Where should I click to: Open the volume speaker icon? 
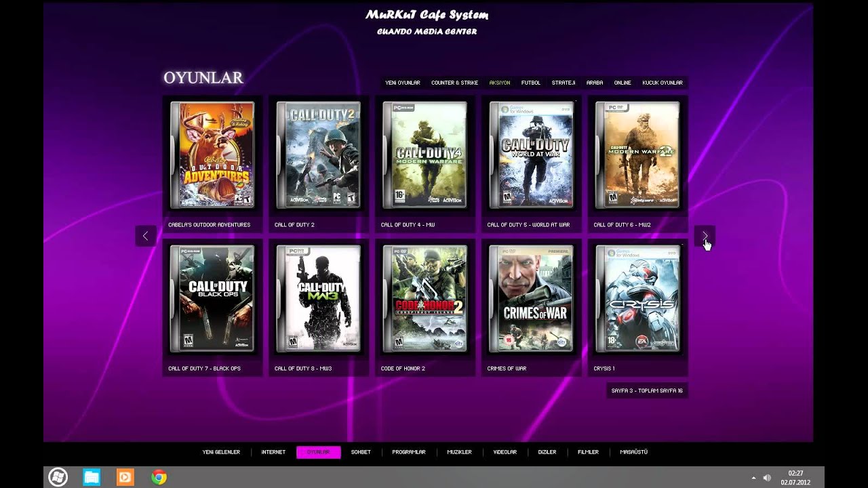coord(767,478)
